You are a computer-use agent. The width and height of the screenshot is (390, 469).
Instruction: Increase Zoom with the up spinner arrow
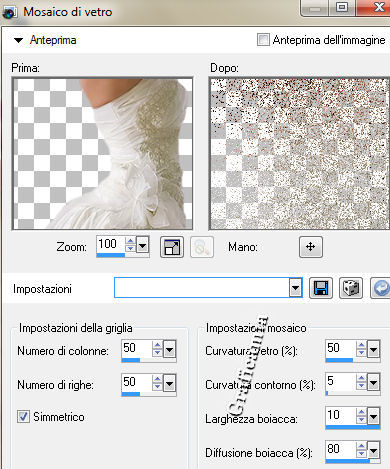coord(130,241)
